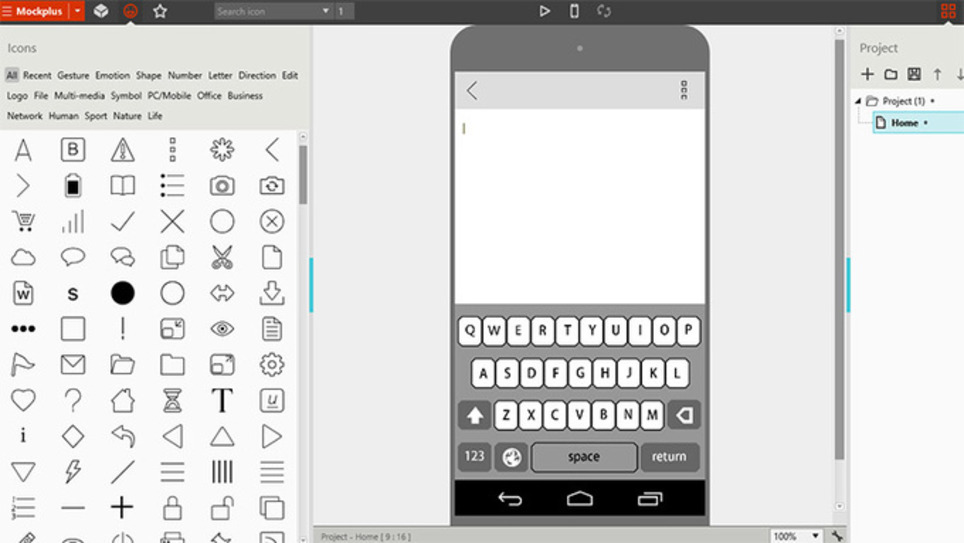Select the Shape icon category
This screenshot has width=964, height=543.
pyautogui.click(x=148, y=75)
